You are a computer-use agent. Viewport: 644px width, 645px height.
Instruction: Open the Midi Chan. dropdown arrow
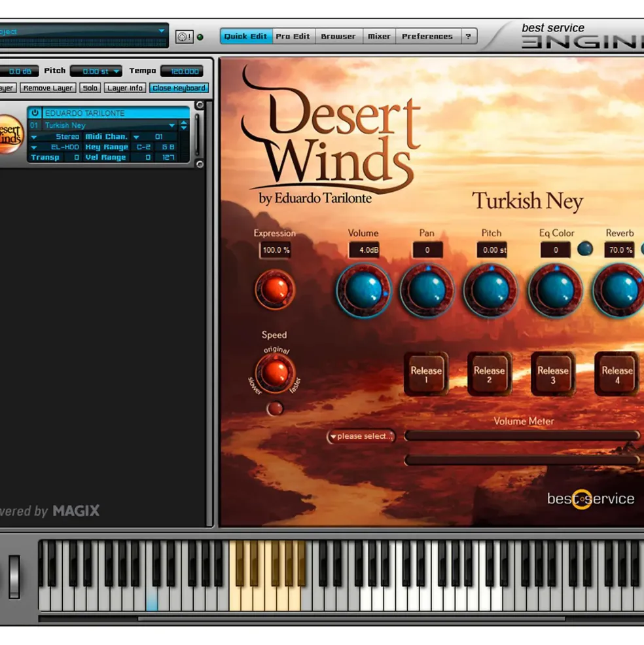tap(137, 137)
